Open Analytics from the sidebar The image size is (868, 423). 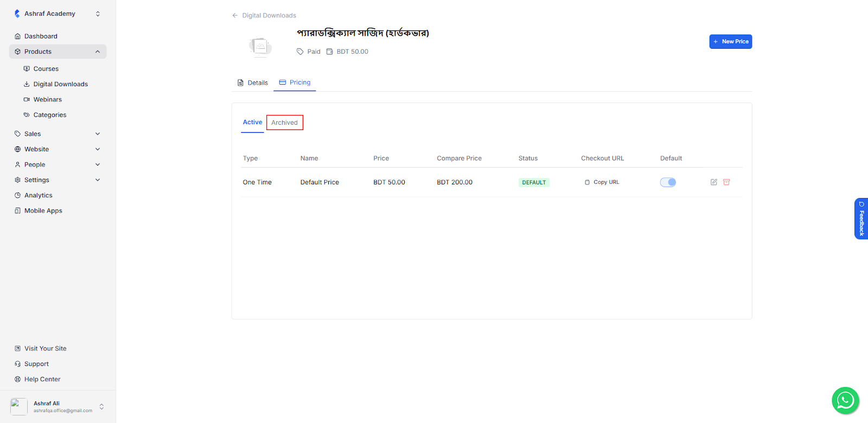pyautogui.click(x=38, y=195)
